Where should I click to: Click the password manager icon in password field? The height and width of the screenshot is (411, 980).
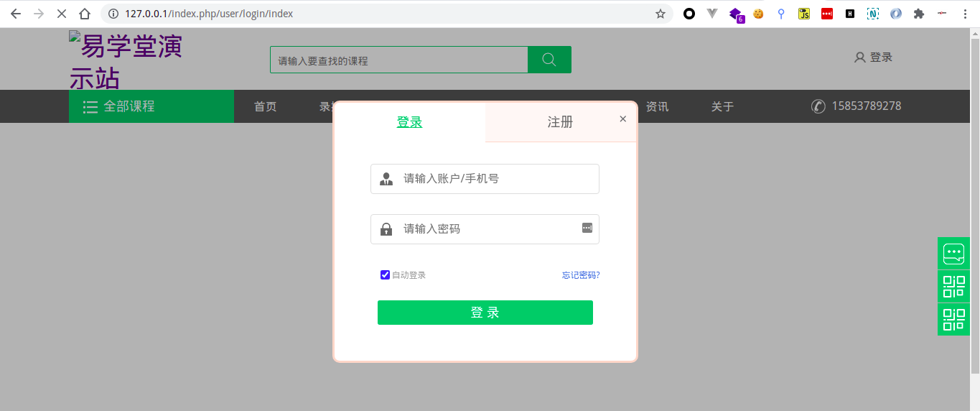(587, 228)
